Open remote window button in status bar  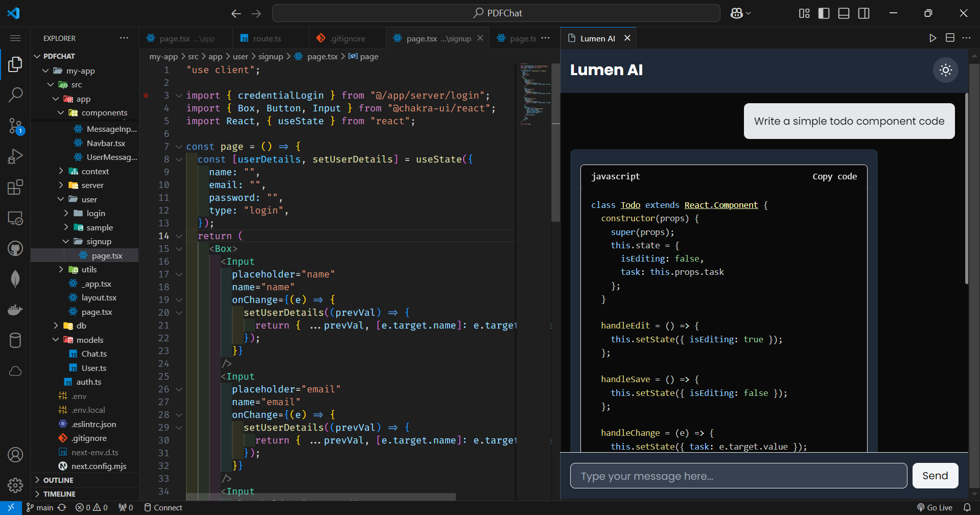(11, 507)
